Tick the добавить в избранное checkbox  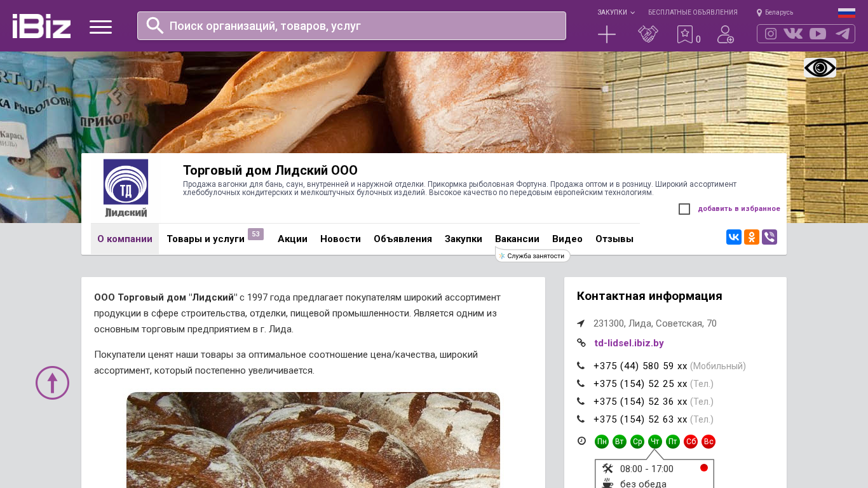pyautogui.click(x=684, y=209)
